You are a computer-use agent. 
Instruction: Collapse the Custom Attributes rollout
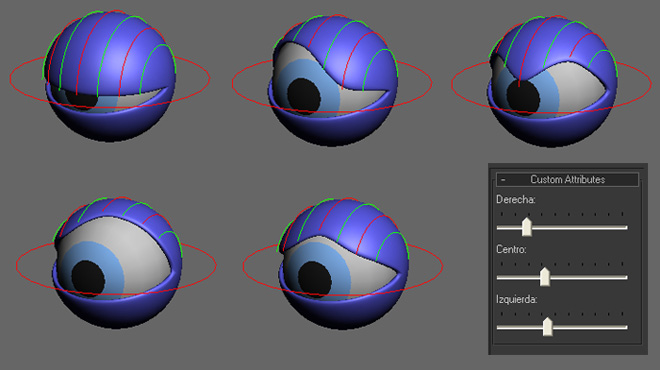567,180
